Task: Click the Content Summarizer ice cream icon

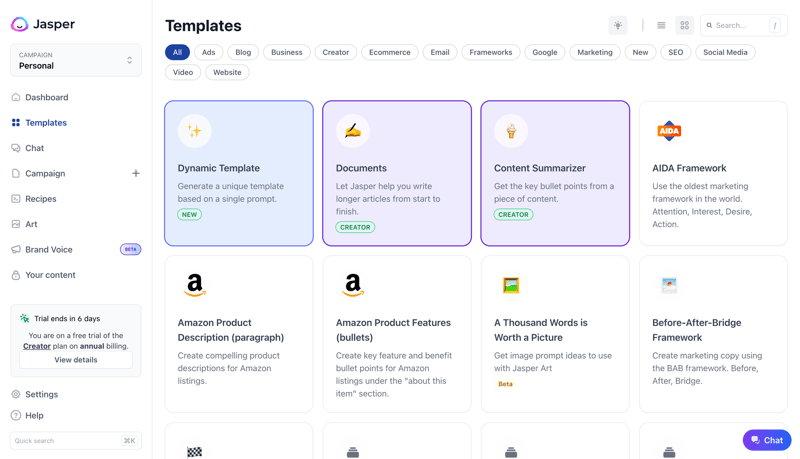Action: 511,131
